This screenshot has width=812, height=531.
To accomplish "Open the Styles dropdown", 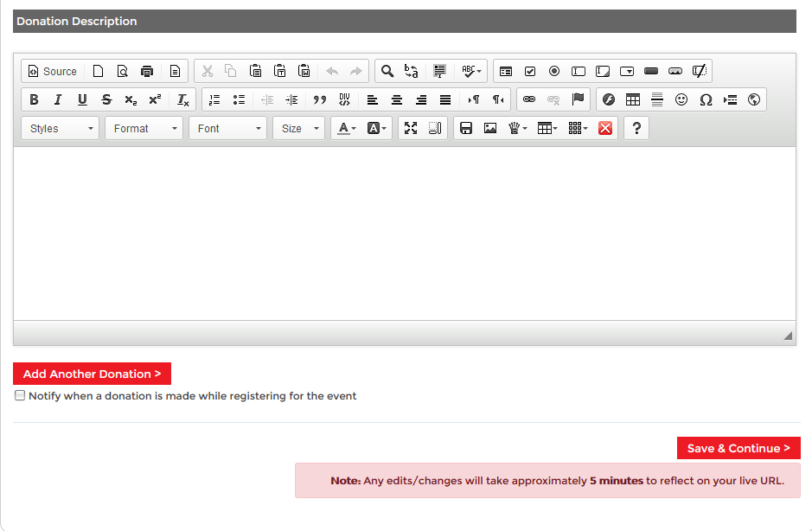I will [x=61, y=128].
